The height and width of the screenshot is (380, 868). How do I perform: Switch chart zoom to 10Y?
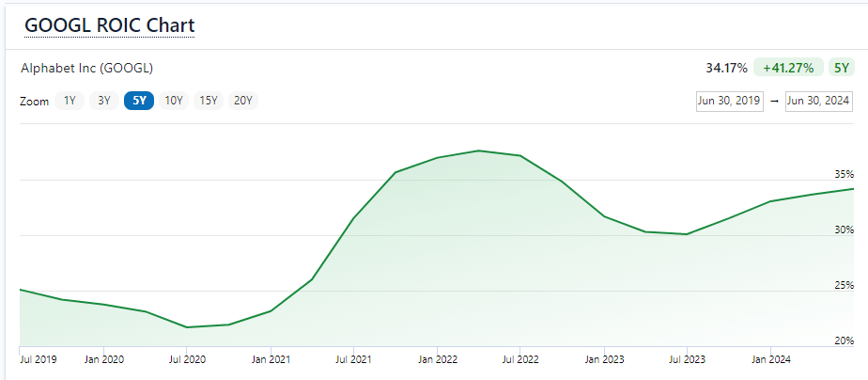[x=174, y=101]
